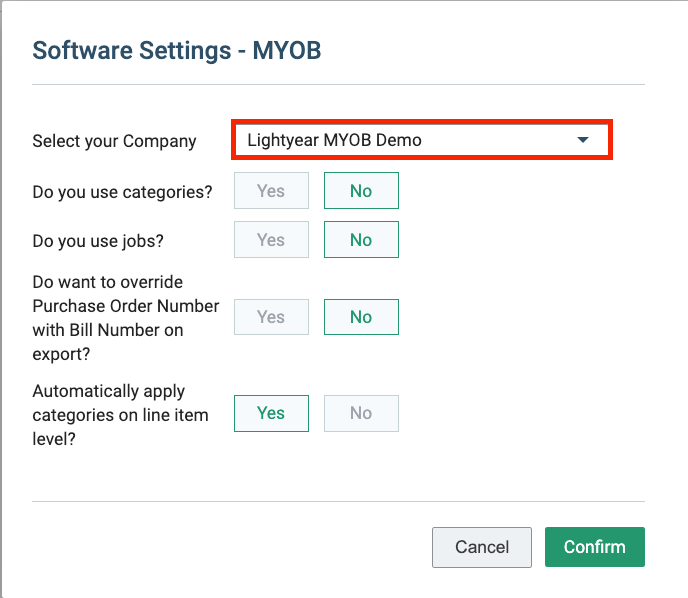Image resolution: width=688 pixels, height=598 pixels.
Task: Enable Purchase Order Number override with Yes
Action: tap(271, 317)
